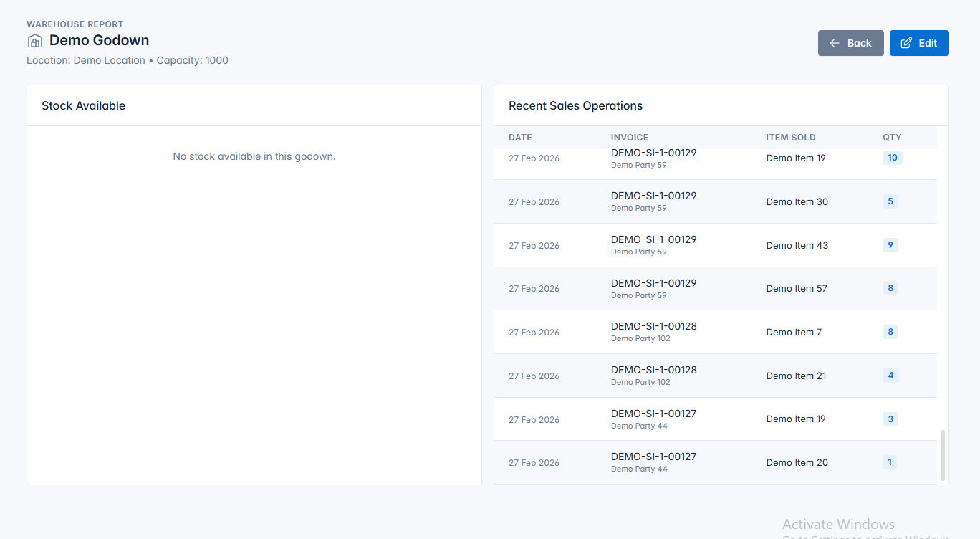The width and height of the screenshot is (980, 539).
Task: Click Demo Item 19 in the DEMO-SI-1-00127 row
Action: (x=796, y=419)
